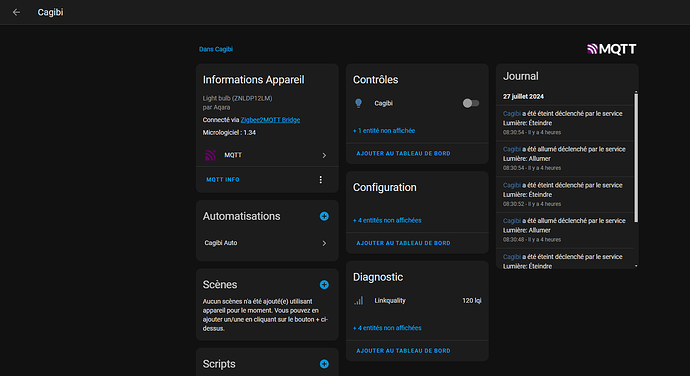This screenshot has height=376, width=690.
Task: Click the Cagibi entity name in Contrôles
Action: [383, 103]
